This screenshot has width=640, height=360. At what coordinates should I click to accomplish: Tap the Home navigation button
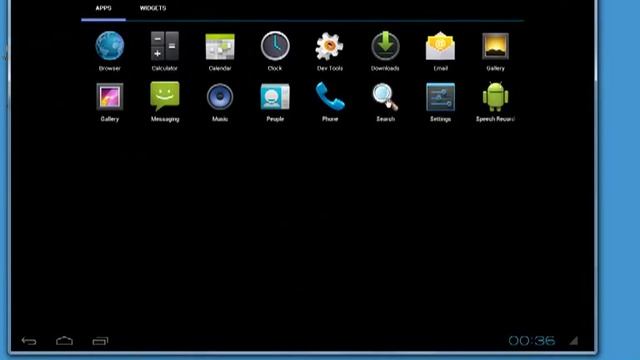pos(64,341)
